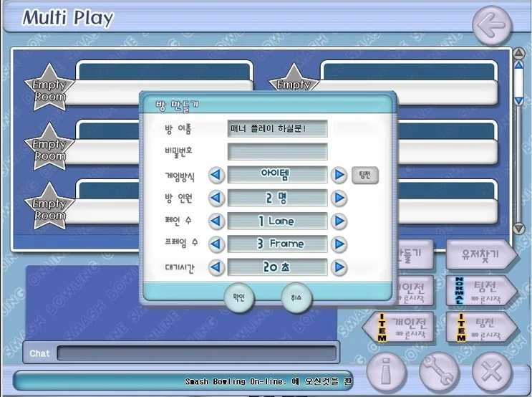Confirm room creation with 확인
The image size is (532, 397).
[239, 297]
